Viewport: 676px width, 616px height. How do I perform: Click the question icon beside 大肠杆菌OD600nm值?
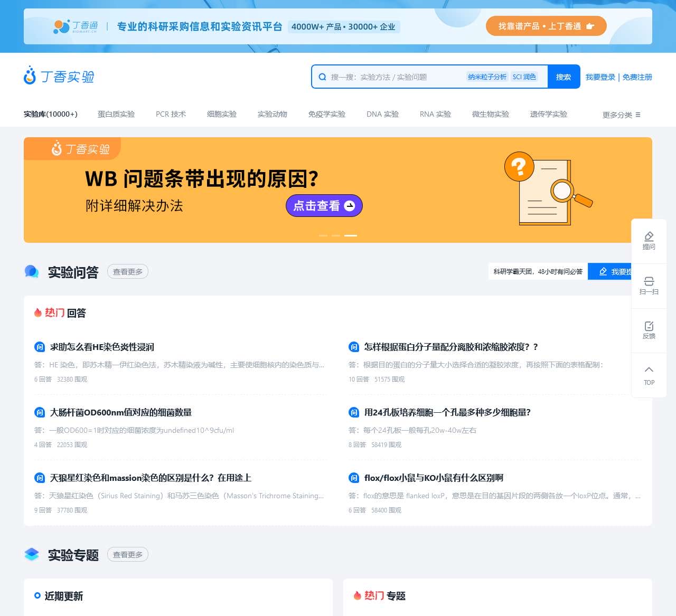point(40,412)
